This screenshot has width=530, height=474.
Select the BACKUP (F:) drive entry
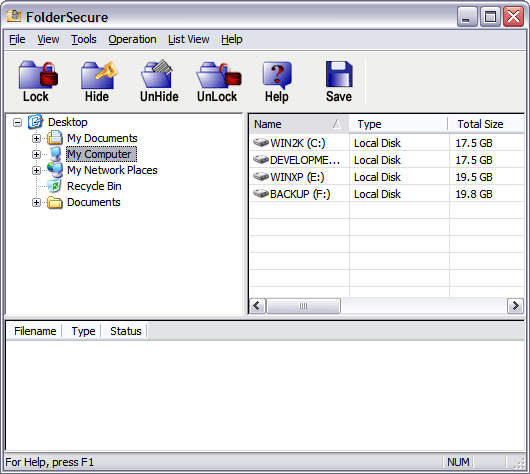299,194
